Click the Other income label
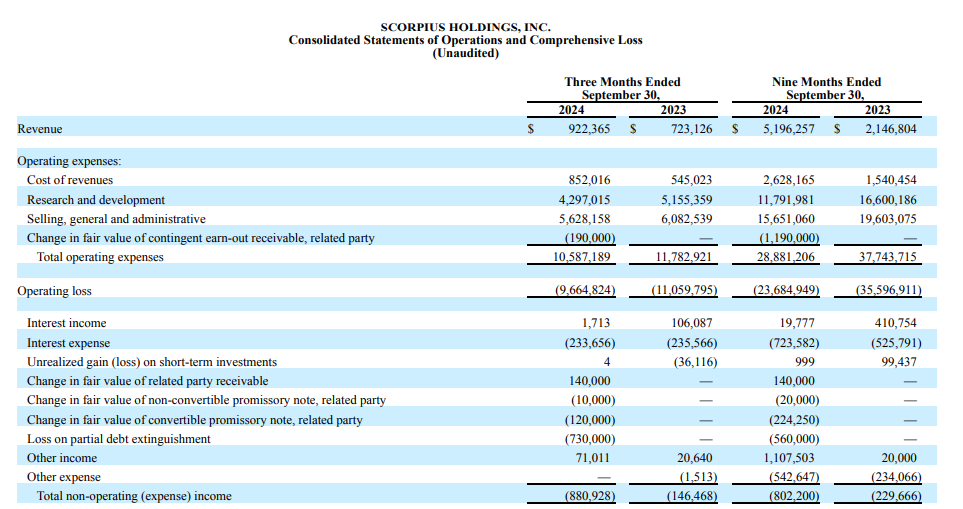The width and height of the screenshot is (963, 509). pyautogui.click(x=62, y=458)
